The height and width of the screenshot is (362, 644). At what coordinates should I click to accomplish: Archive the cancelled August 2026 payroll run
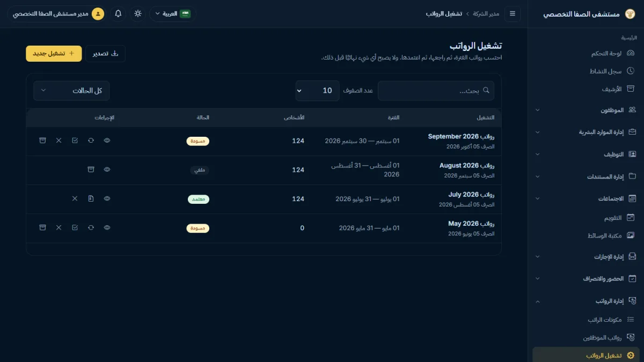coord(91,169)
